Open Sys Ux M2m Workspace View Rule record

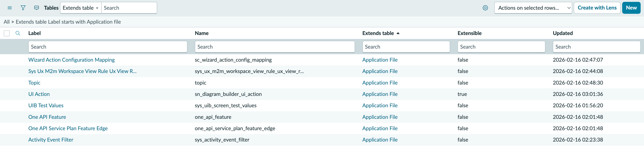coord(82,71)
